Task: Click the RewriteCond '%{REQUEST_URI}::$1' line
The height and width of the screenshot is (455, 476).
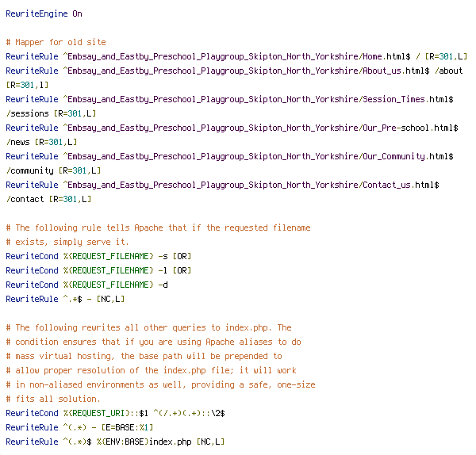Action: tap(115, 413)
